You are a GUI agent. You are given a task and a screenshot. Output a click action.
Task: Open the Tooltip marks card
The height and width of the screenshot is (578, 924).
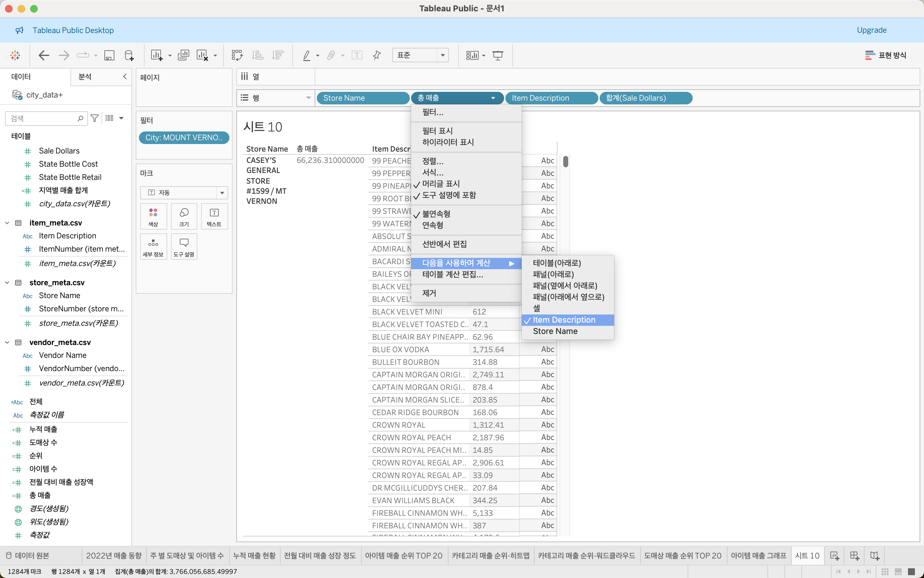184,247
